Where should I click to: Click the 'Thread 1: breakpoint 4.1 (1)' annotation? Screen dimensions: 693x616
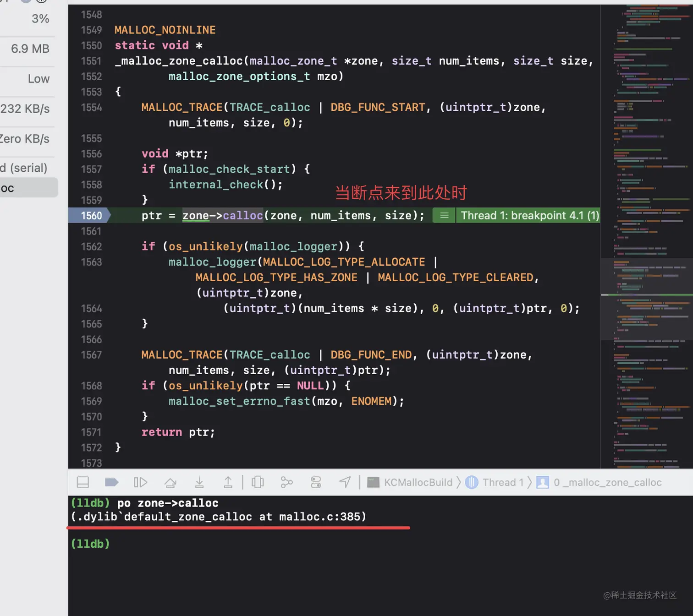coord(530,216)
